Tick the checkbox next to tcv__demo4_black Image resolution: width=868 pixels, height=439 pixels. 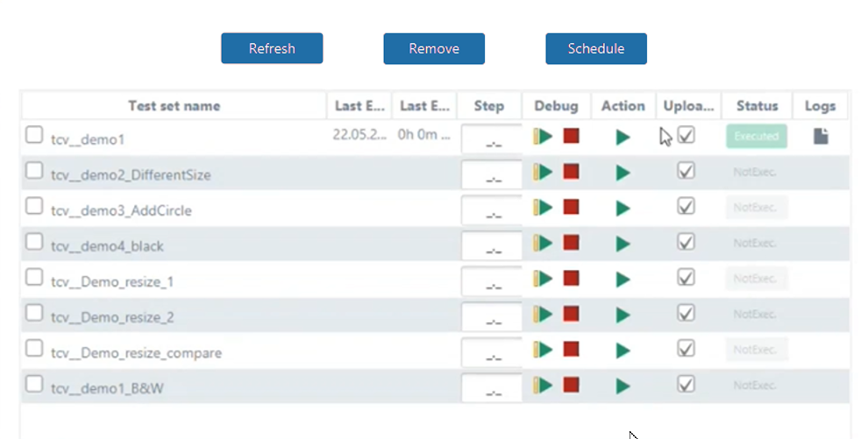click(x=33, y=242)
